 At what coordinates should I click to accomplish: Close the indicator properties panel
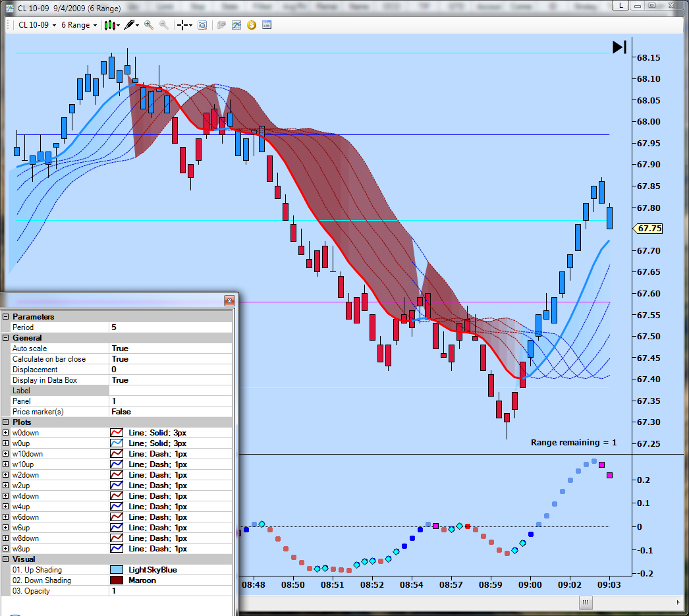pos(229,300)
